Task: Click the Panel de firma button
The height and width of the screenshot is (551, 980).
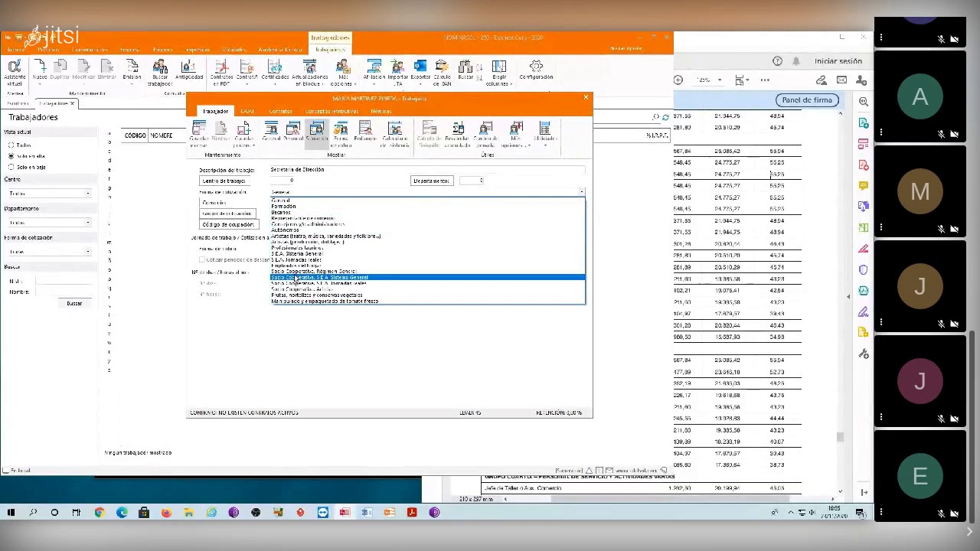Action: (807, 100)
